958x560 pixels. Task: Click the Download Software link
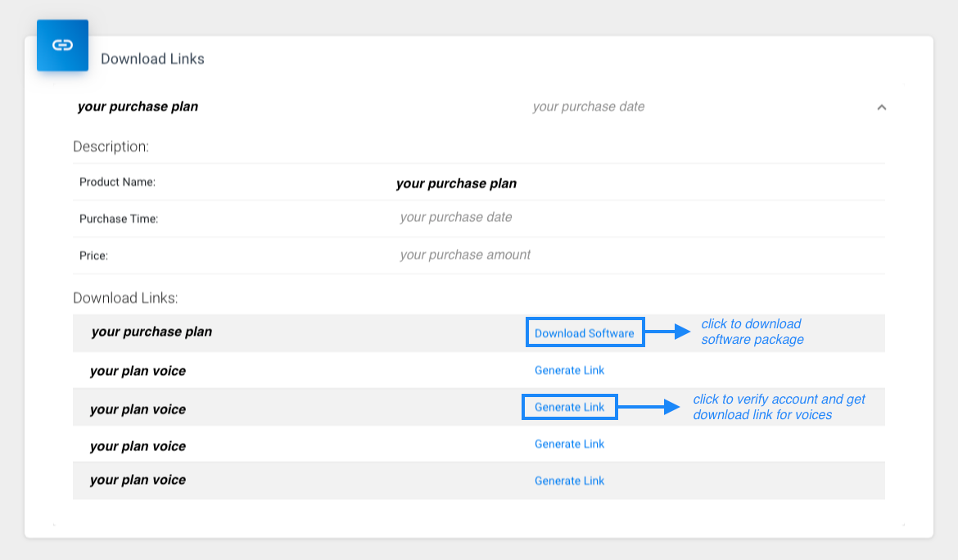coord(585,333)
